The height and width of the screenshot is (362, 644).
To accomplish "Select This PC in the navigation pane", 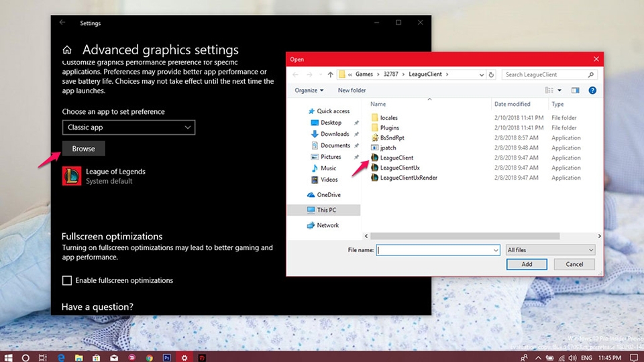I will point(323,210).
